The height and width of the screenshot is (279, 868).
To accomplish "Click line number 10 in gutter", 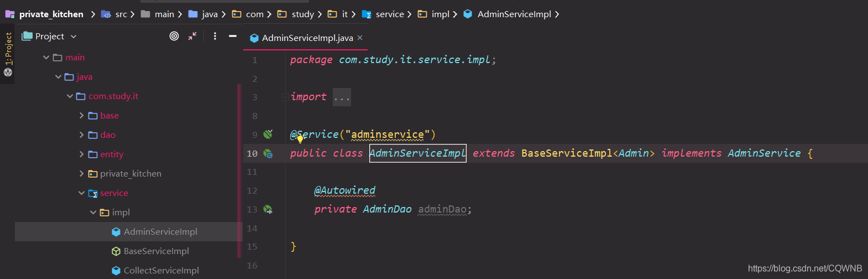I will pos(252,153).
